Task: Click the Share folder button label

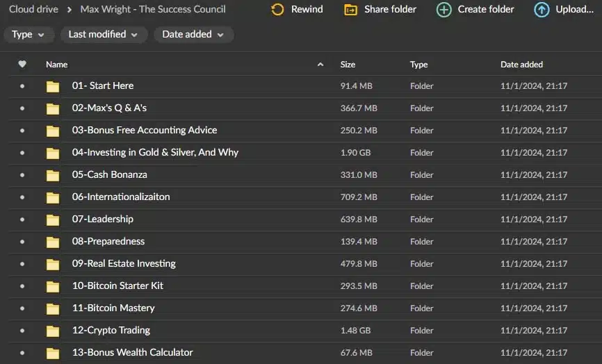Action: 390,9
